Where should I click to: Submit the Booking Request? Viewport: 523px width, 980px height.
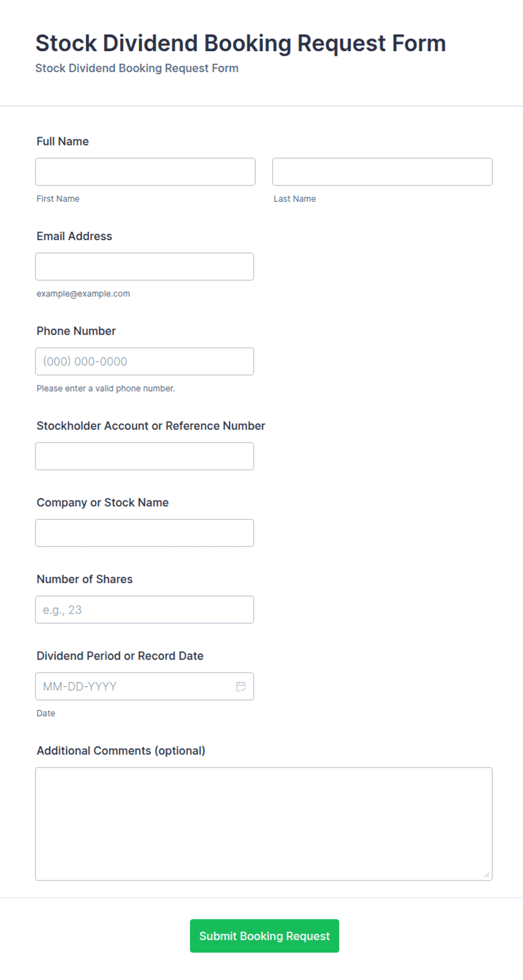coord(264,936)
